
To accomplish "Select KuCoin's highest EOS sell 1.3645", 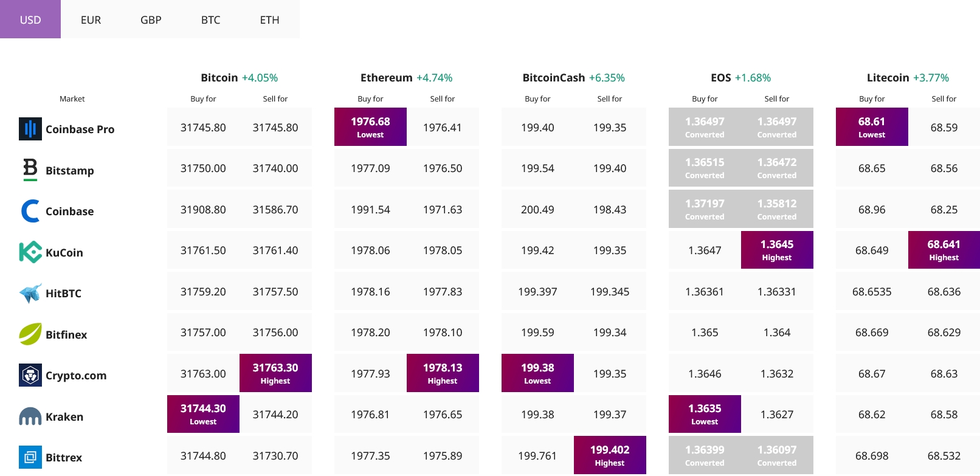I will (x=777, y=250).
